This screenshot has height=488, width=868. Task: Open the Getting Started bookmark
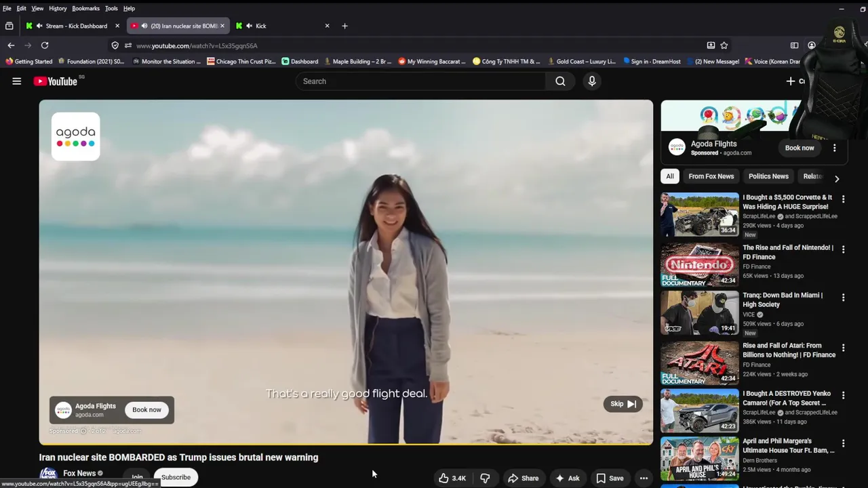[x=29, y=61]
